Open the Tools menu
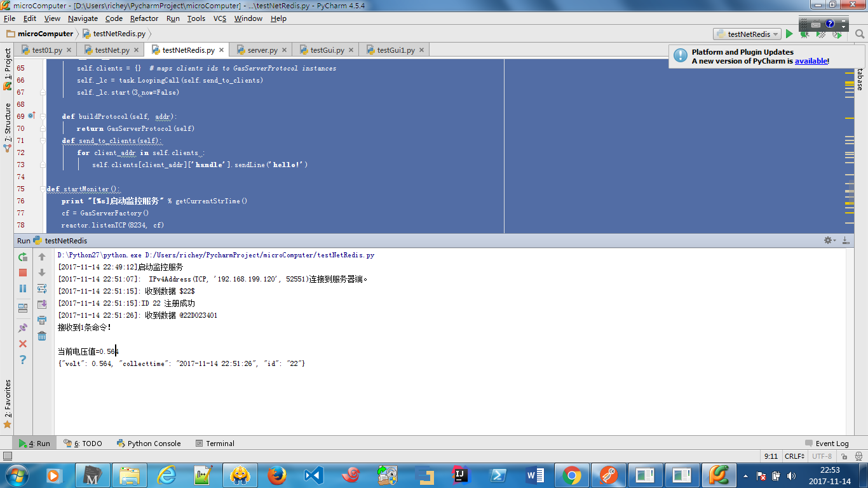This screenshot has height=488, width=868. (x=196, y=18)
